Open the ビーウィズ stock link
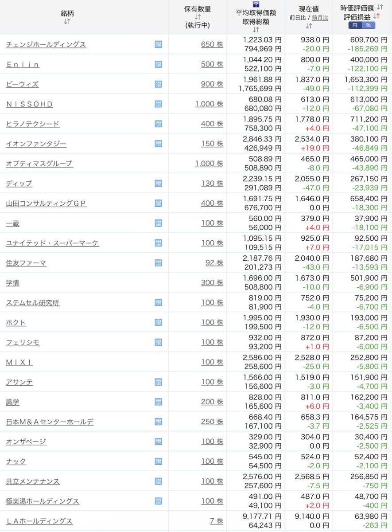392x532 pixels. click(x=22, y=84)
